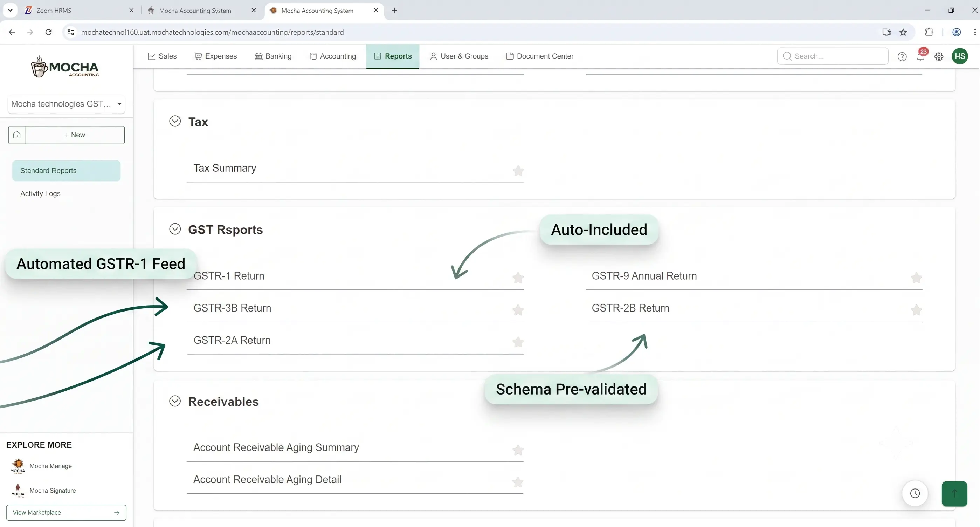980x527 pixels.
Task: Favorite the Tax Summary report star
Action: 518,171
